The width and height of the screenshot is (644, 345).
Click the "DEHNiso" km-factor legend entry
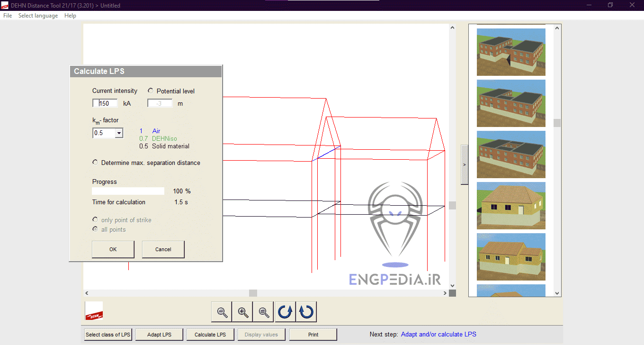click(x=164, y=138)
